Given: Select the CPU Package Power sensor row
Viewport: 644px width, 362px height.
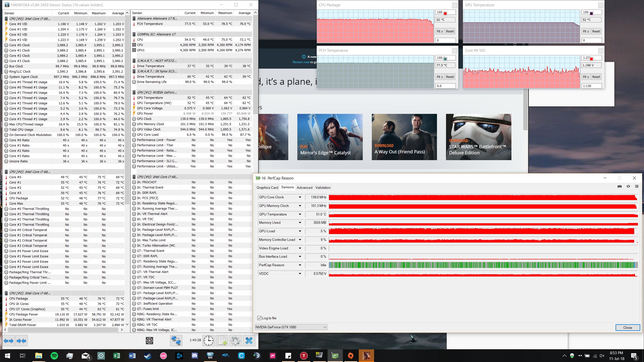Looking at the screenshot, I should pos(64,314).
